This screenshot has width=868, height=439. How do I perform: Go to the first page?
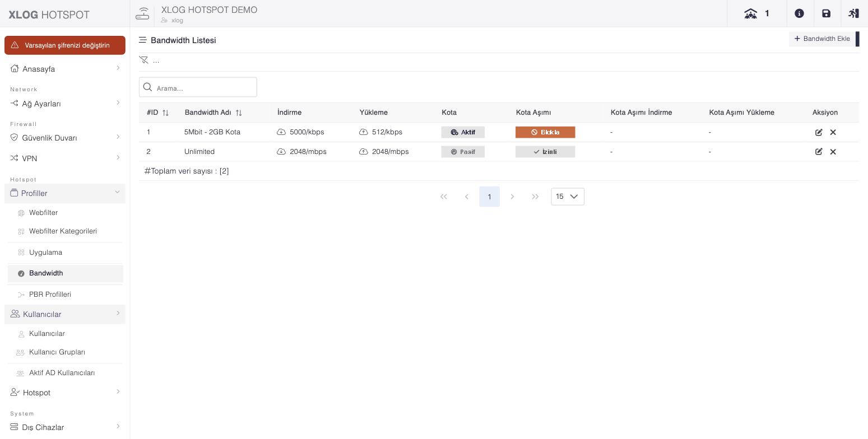444,197
